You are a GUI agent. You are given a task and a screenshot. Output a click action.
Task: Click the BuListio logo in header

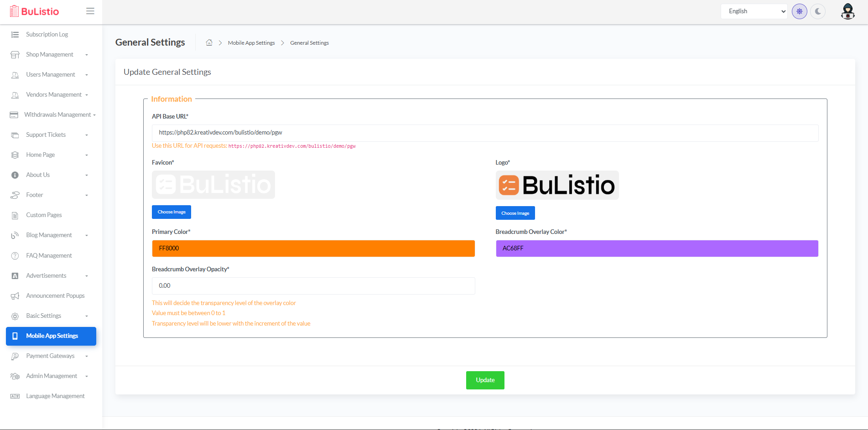pyautogui.click(x=34, y=11)
